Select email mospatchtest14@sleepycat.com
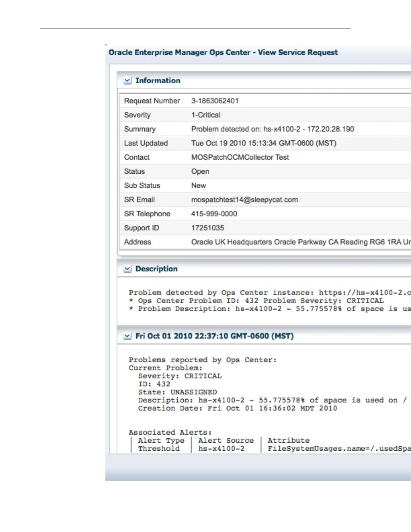Viewport: 411px width, 532px height. [x=244, y=199]
